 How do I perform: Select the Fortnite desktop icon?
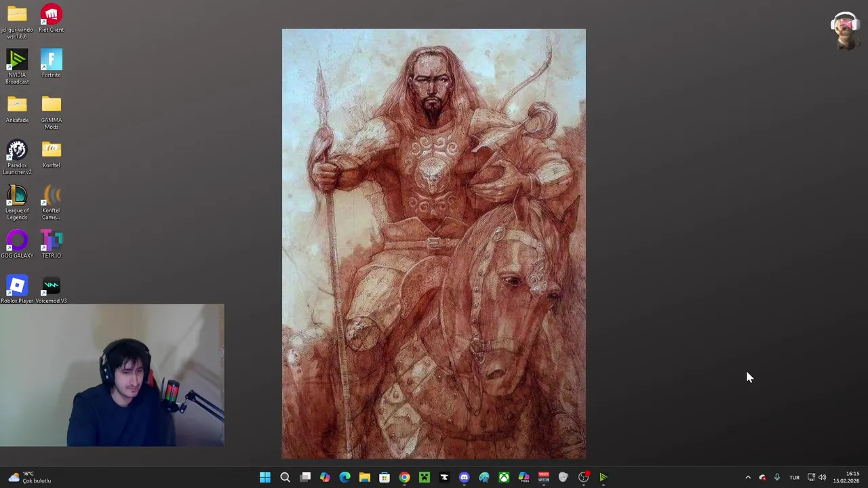click(51, 63)
